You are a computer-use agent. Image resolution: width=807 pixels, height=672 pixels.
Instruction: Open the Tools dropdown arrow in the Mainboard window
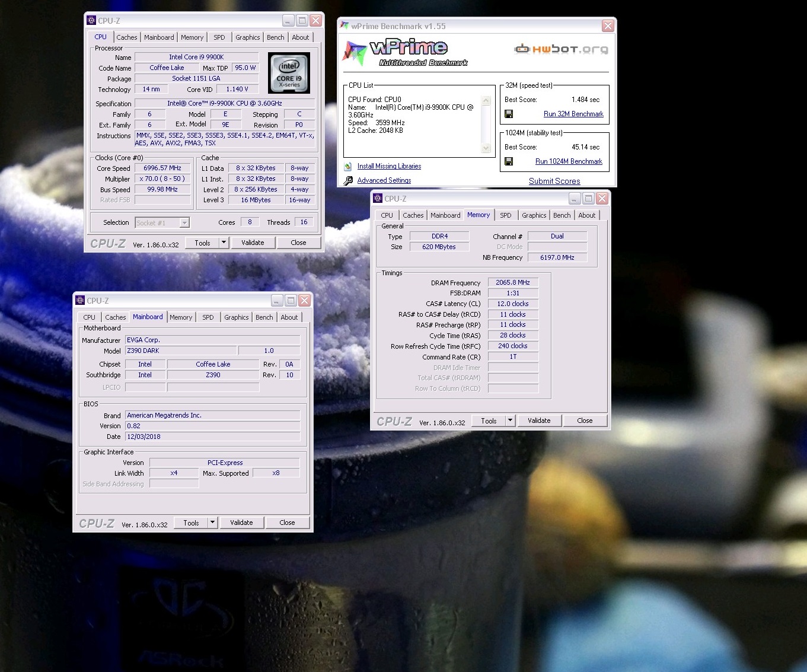tap(212, 523)
